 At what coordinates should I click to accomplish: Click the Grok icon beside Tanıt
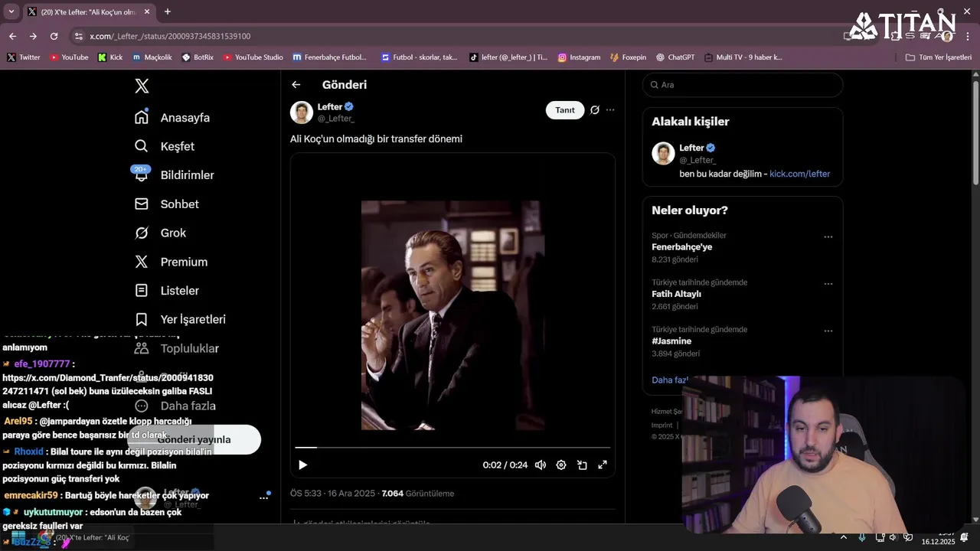[x=595, y=110]
